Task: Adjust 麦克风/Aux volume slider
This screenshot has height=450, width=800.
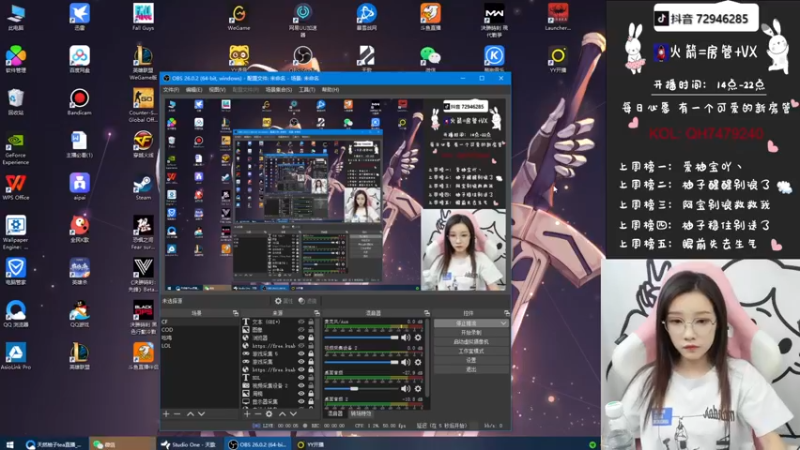Action: click(361, 337)
